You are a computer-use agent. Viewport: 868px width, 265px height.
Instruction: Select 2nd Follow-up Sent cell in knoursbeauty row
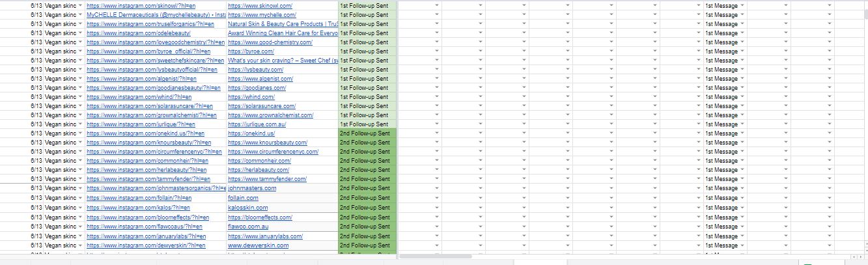point(367,142)
